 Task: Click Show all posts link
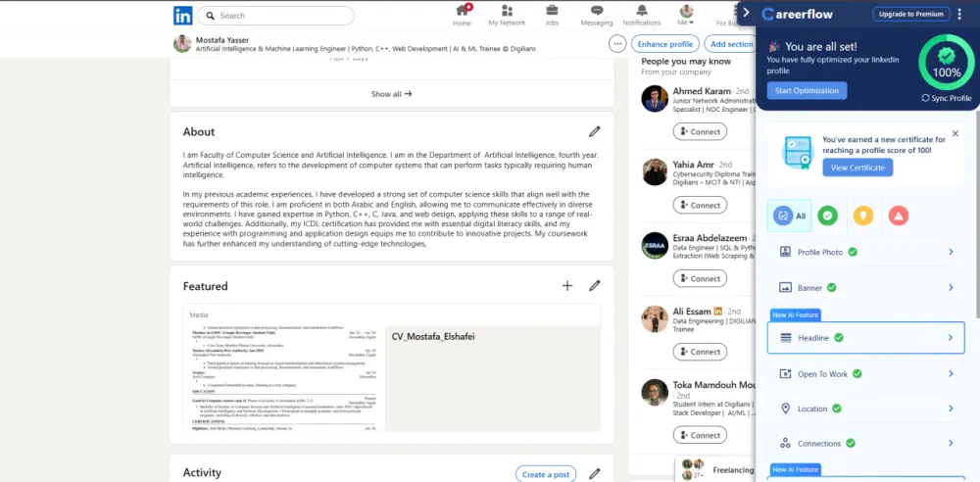point(391,94)
